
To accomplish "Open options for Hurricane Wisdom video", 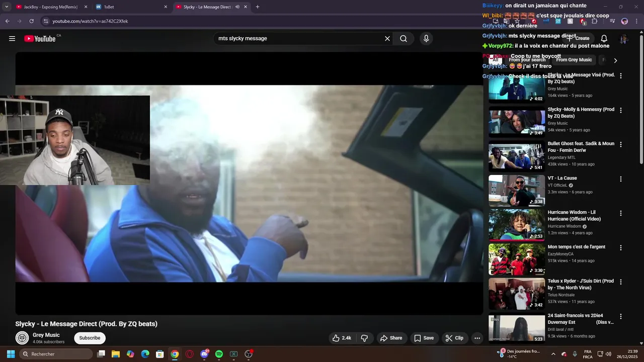I will pyautogui.click(x=621, y=213).
